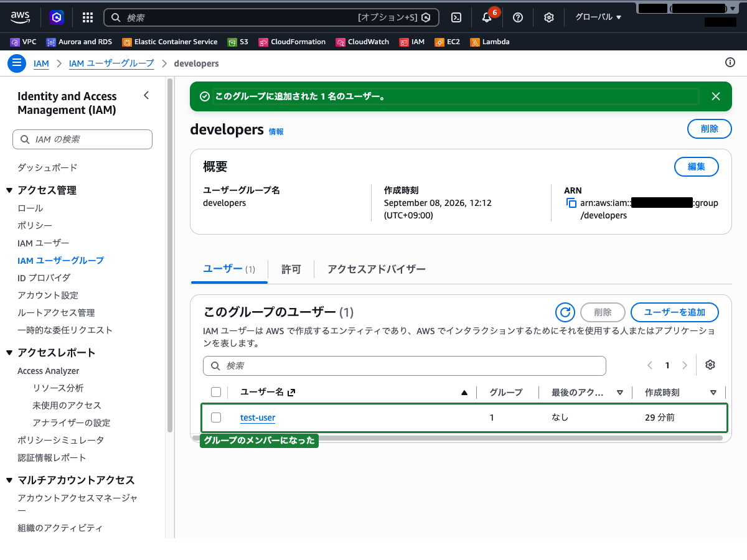Image resolution: width=747 pixels, height=560 pixels.
Task: Click the IAM ユーザーグループ breadcrumb link
Action: 111,63
